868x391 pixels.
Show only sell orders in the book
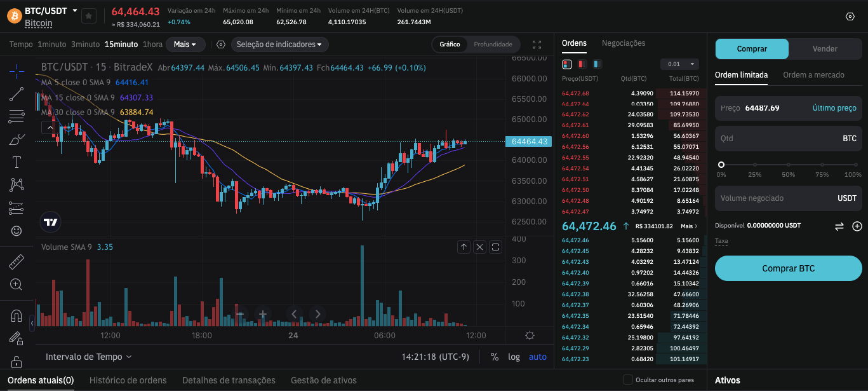point(582,64)
